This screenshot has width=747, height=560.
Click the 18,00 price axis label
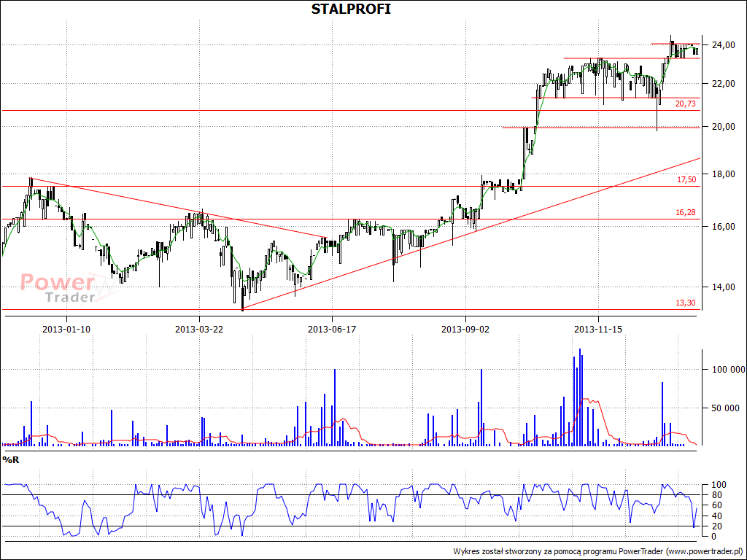pos(722,174)
